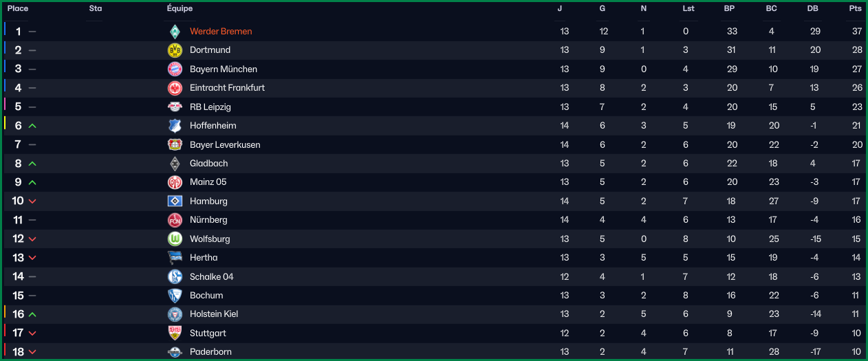868x361 pixels.
Task: Click Hoffenheim's green up-arrow position indicator
Action: pos(32,126)
